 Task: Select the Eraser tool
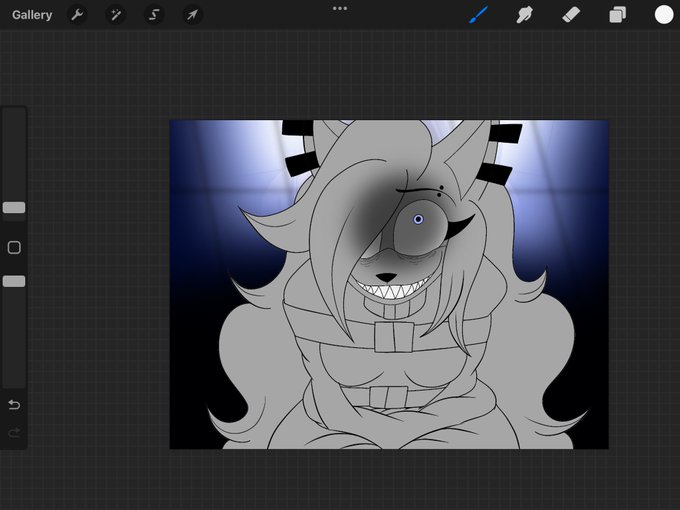click(571, 15)
